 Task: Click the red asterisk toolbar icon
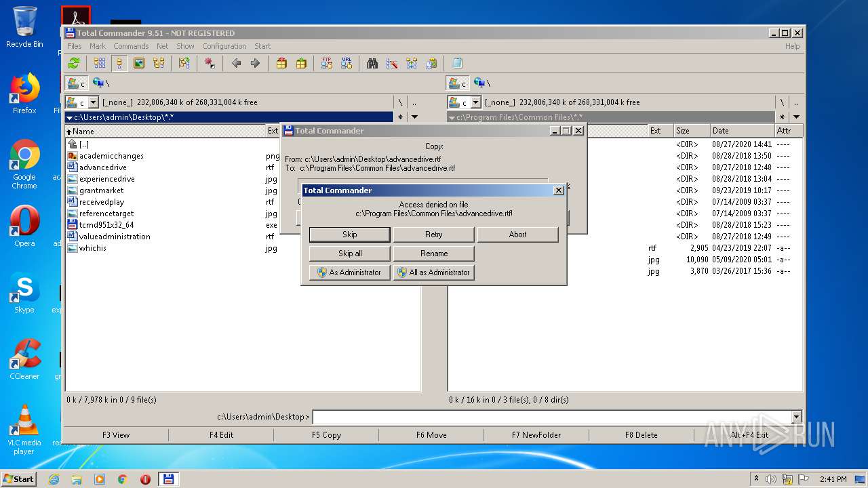210,63
